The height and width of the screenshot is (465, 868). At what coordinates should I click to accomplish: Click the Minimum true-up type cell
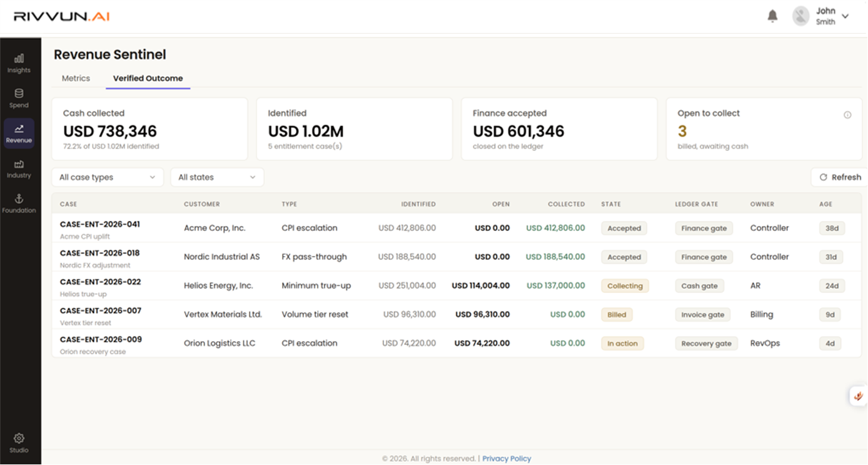[316, 285]
